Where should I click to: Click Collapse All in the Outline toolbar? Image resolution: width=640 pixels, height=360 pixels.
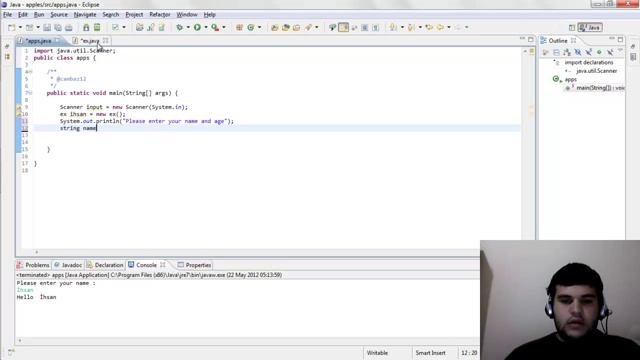(556, 52)
